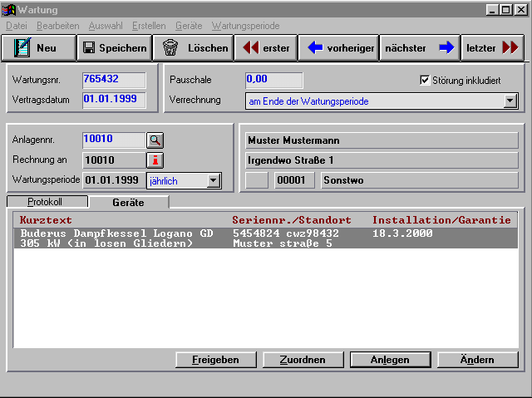This screenshot has width=532, height=398.
Task: Delete record using the Löschen button
Action: [x=195, y=48]
